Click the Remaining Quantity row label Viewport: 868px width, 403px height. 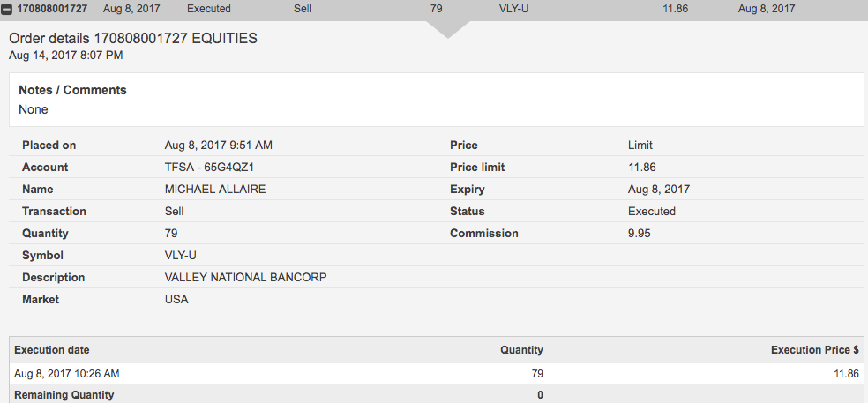(x=64, y=395)
